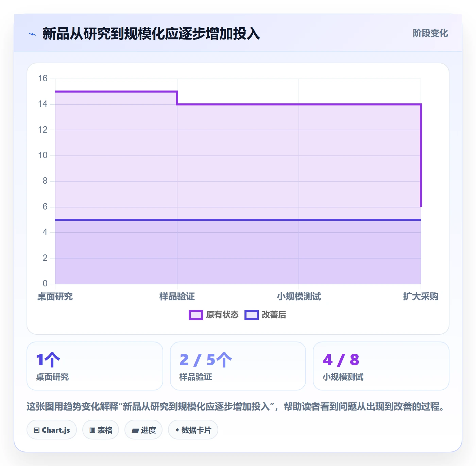476x466 pixels.
Task: Click the y-axis value 0
Action: tap(45, 283)
